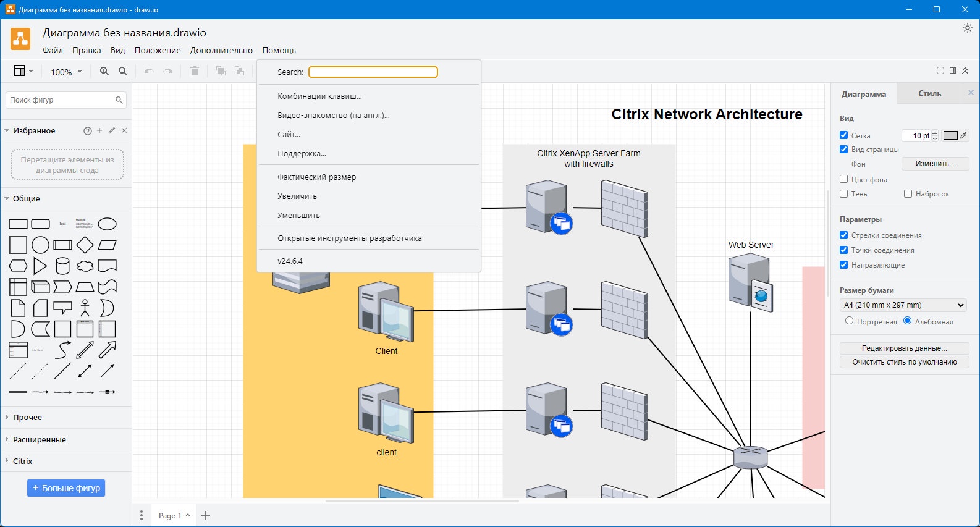The width and height of the screenshot is (980, 527).
Task: Add a new page with plus icon
Action: point(206,515)
